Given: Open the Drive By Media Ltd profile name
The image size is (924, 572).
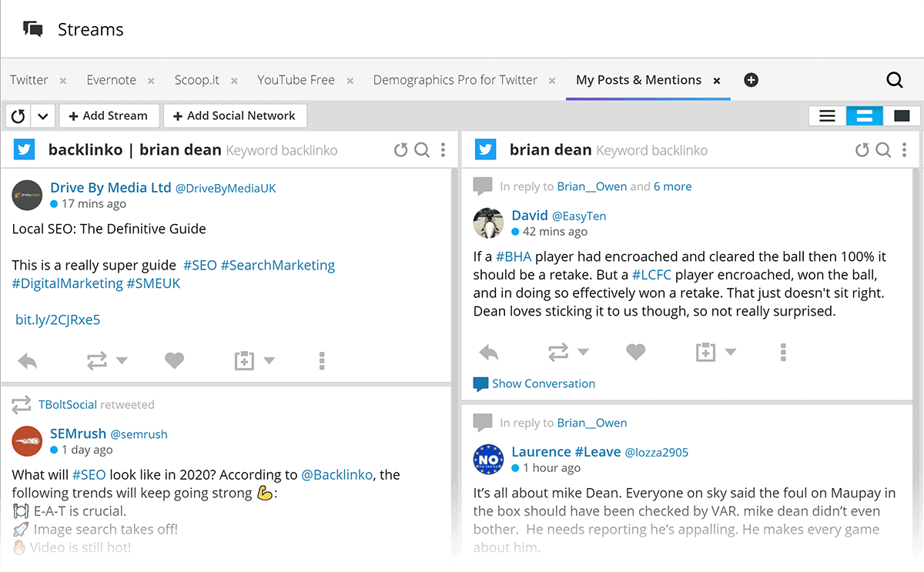Looking at the screenshot, I should coord(111,188).
